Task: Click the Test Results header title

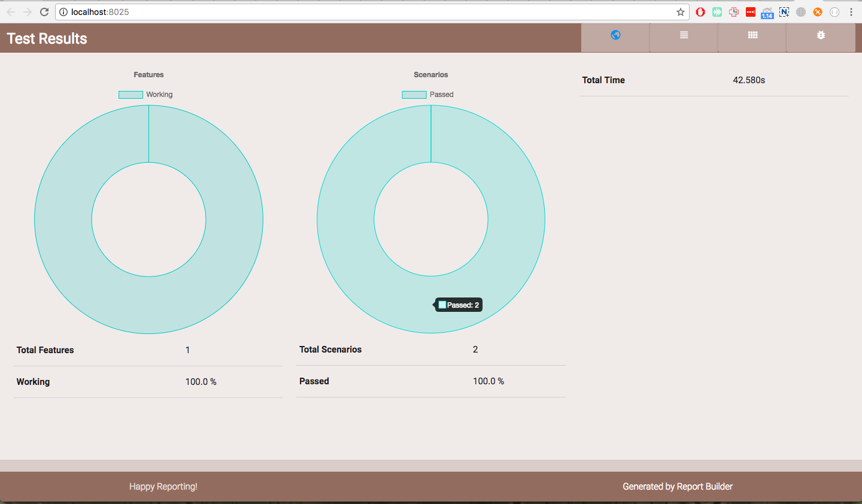Action: click(47, 38)
